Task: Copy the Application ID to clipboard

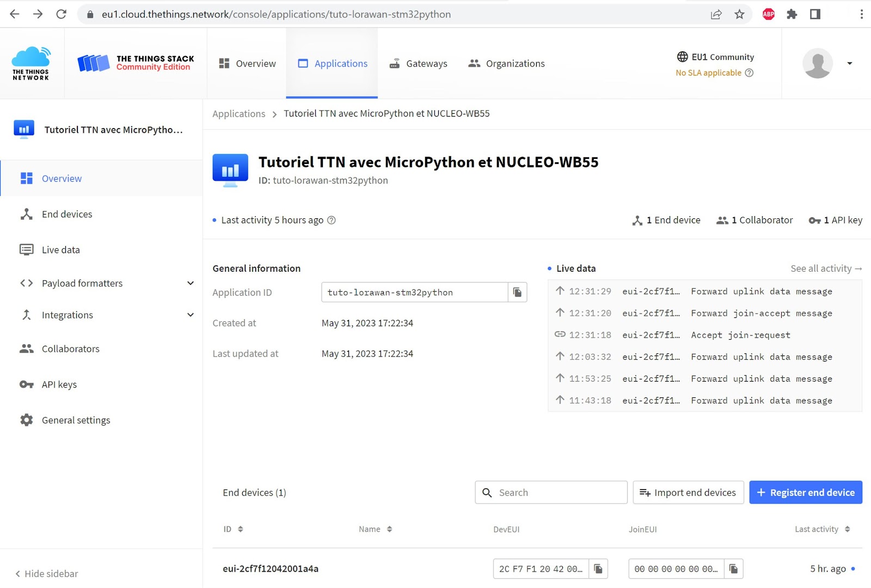Action: [517, 292]
